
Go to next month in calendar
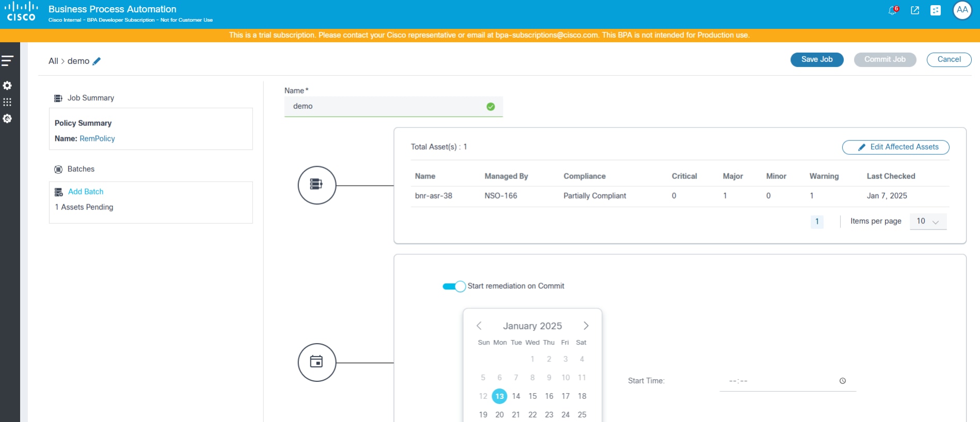pos(586,326)
